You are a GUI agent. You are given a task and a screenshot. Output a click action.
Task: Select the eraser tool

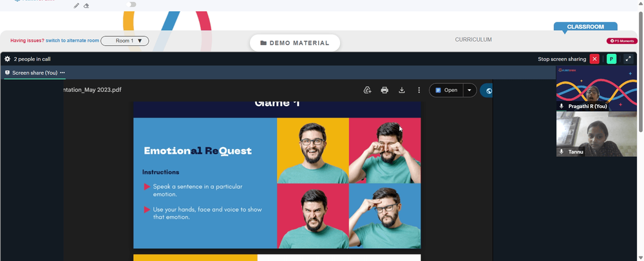pyautogui.click(x=86, y=6)
